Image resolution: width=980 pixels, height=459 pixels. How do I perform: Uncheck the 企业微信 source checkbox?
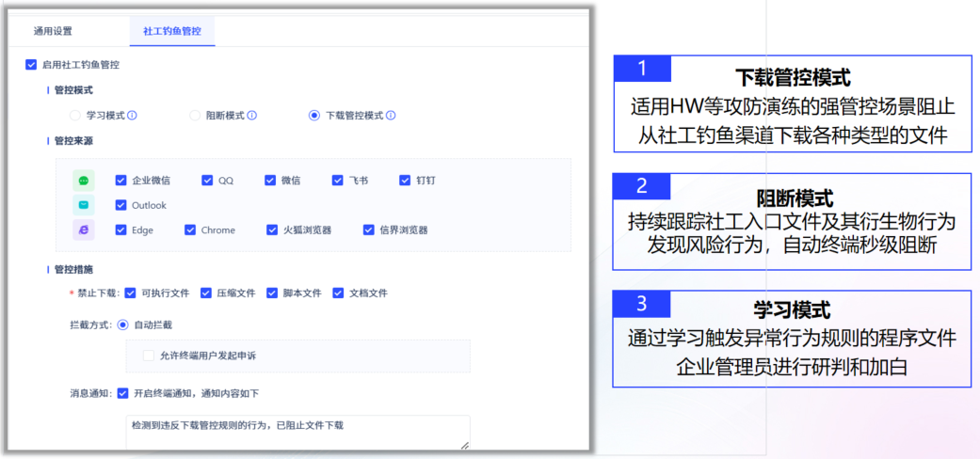120,180
